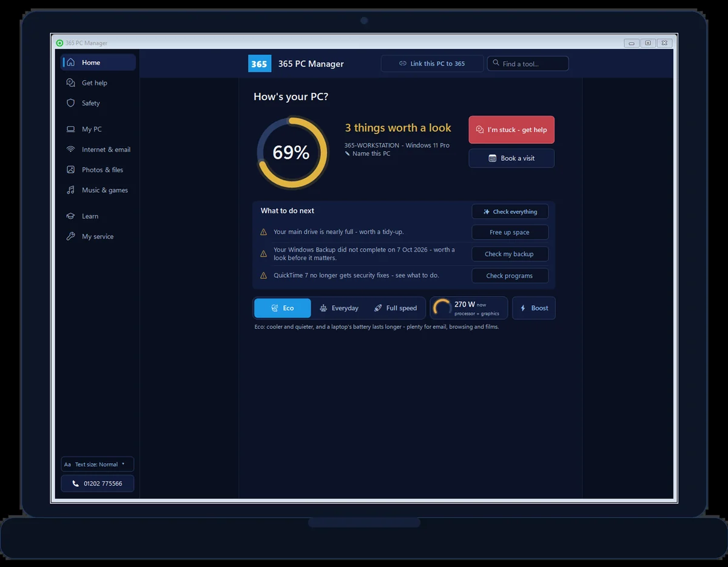
Task: Click Check programs button
Action: 510,276
